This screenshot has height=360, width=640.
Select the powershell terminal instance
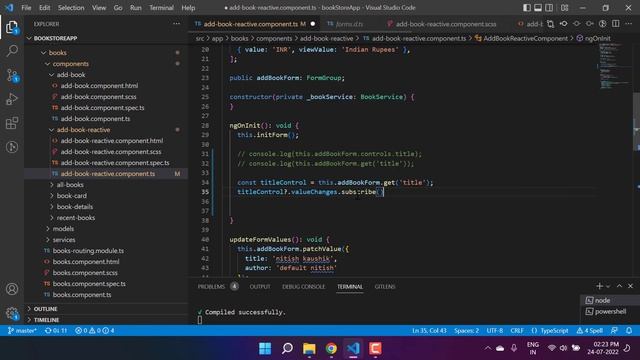pos(610,311)
